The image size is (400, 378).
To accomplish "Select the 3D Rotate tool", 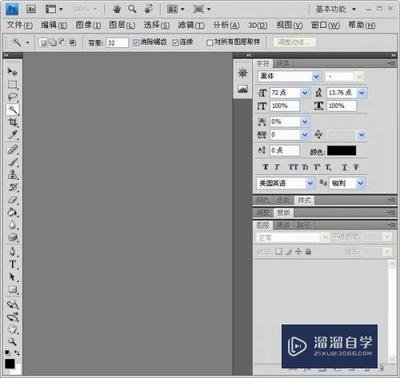I will pyautogui.click(x=12, y=304).
